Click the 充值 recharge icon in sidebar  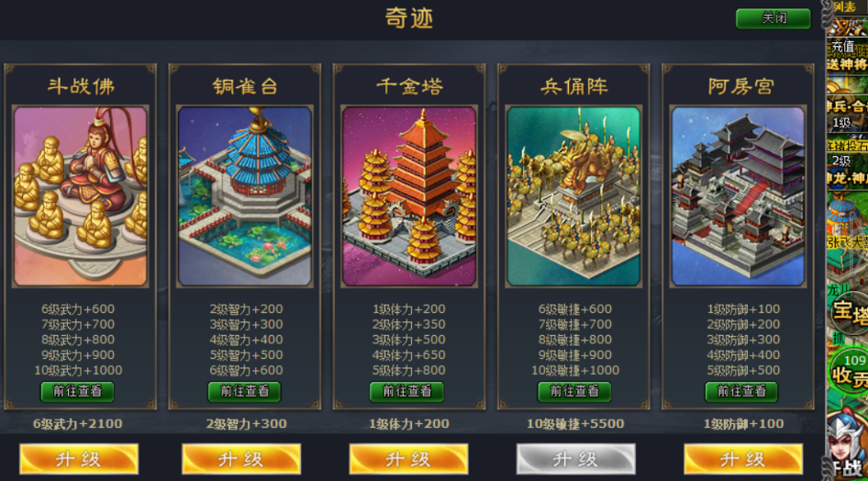pos(847,55)
